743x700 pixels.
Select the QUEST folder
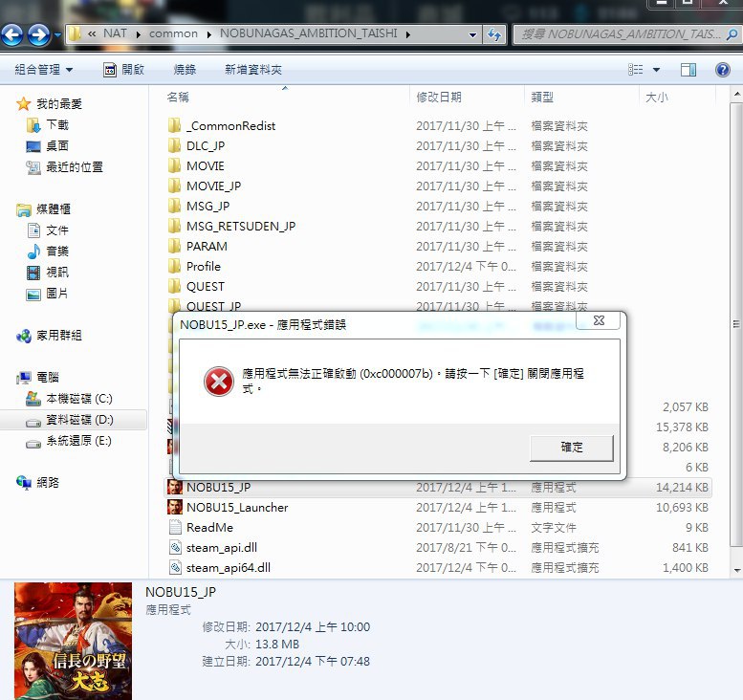(206, 287)
